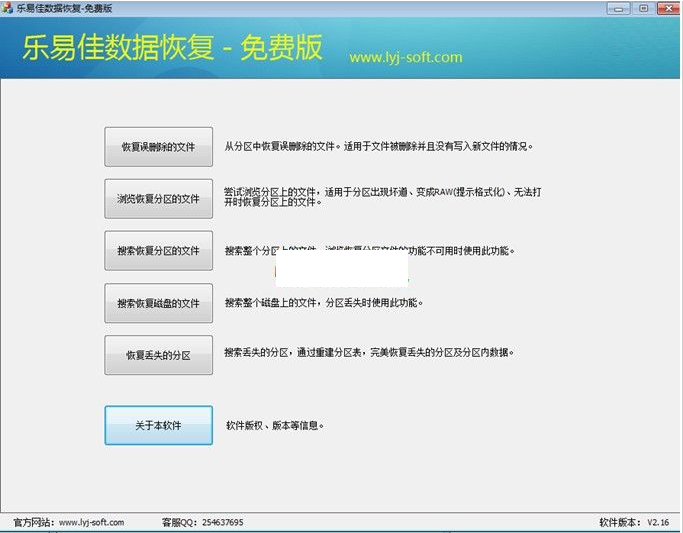Click description text for deleted file recovery
The height and width of the screenshot is (533, 683).
click(x=379, y=146)
